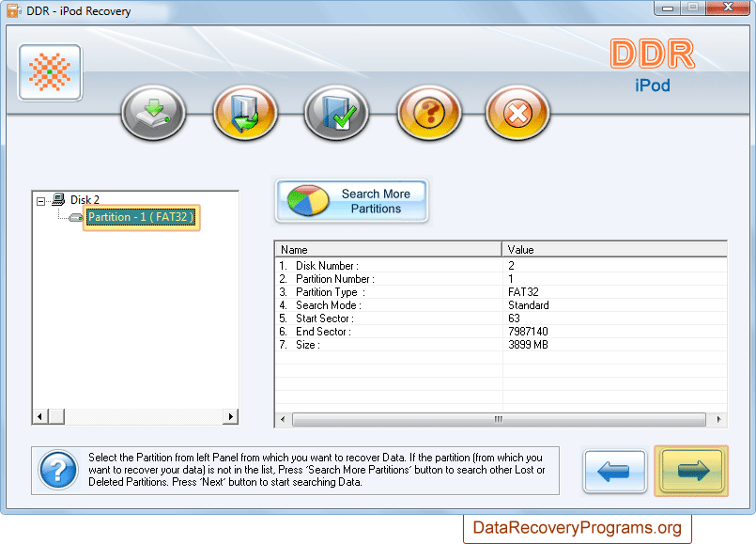The image size is (756, 544).
Task: Select Disk 2 in the tree
Action: (85, 200)
